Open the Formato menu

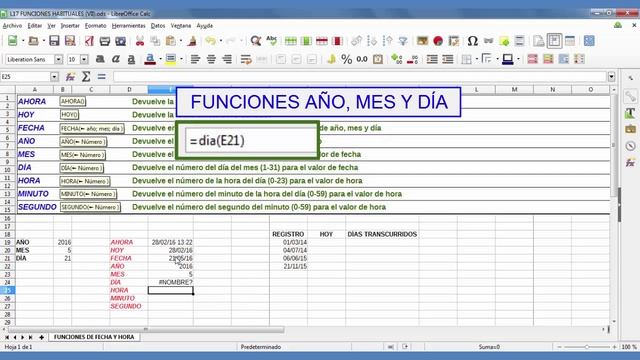[96, 26]
